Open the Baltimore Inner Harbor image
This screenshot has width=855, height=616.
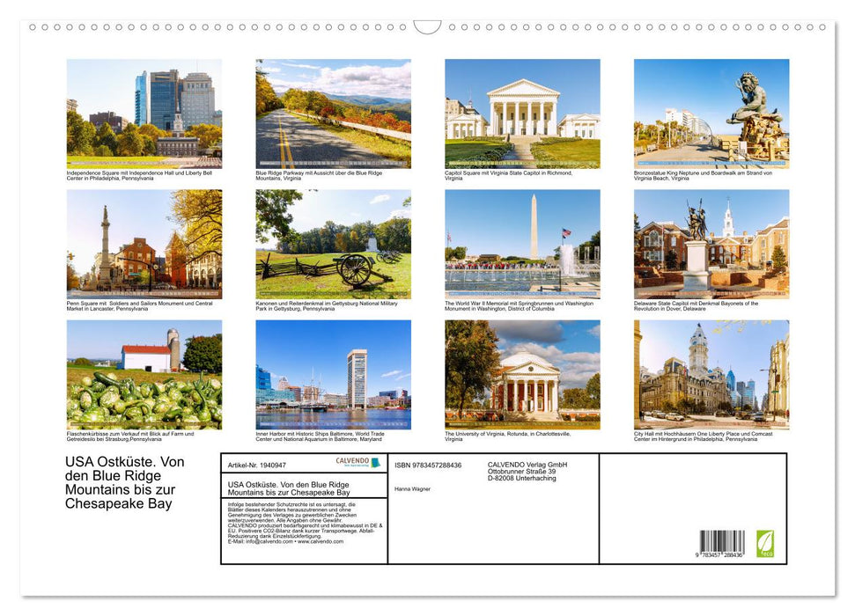coord(332,374)
